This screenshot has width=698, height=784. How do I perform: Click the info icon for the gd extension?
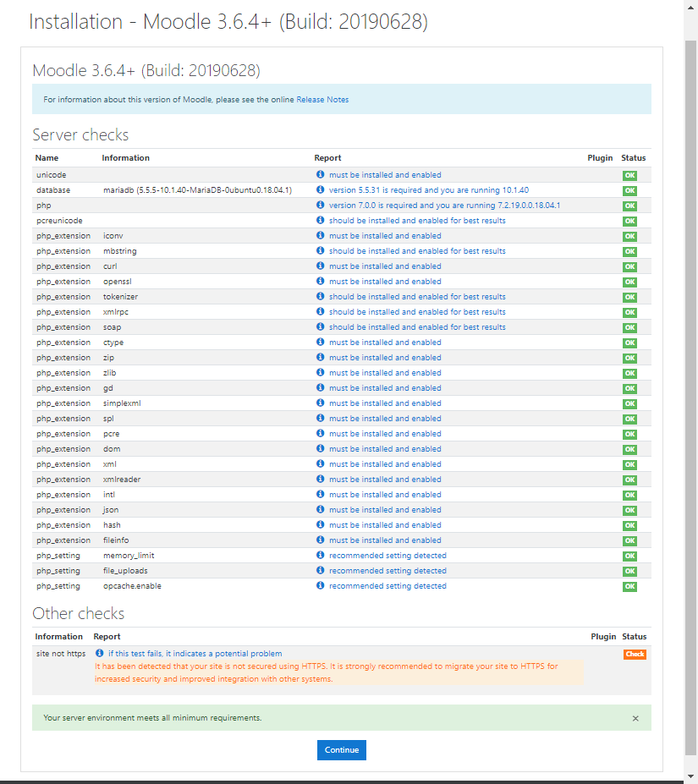[x=320, y=387]
